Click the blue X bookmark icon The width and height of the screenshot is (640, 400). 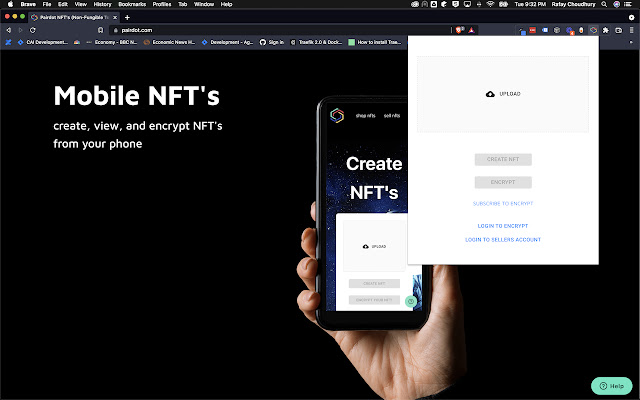click(8, 42)
